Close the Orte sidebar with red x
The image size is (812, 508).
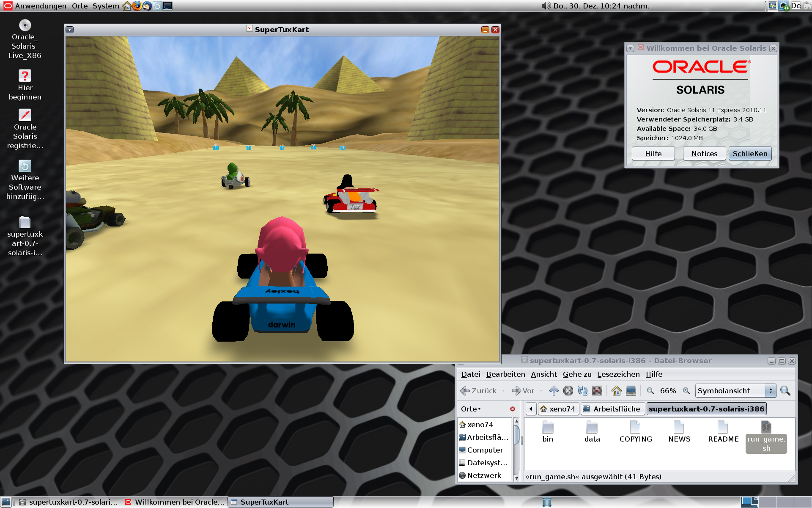[512, 409]
